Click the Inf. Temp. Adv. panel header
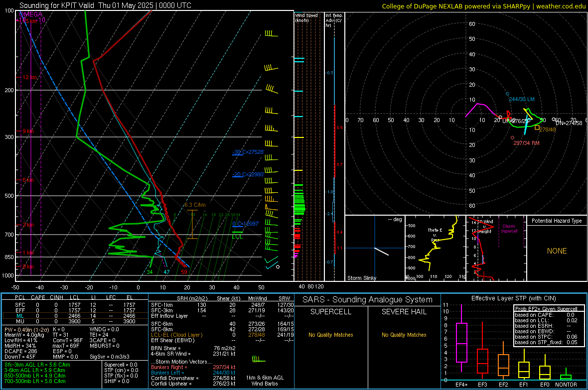588x390 pixels. [x=334, y=20]
